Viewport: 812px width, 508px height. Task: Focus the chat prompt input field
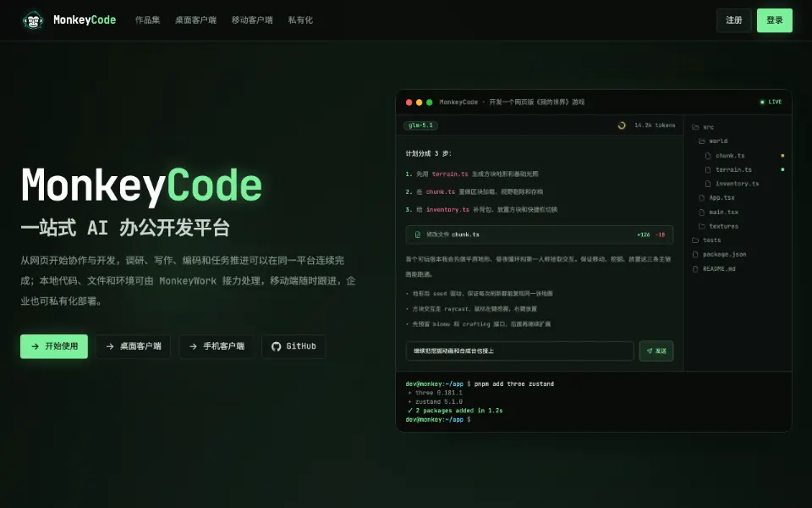pyautogui.click(x=520, y=351)
